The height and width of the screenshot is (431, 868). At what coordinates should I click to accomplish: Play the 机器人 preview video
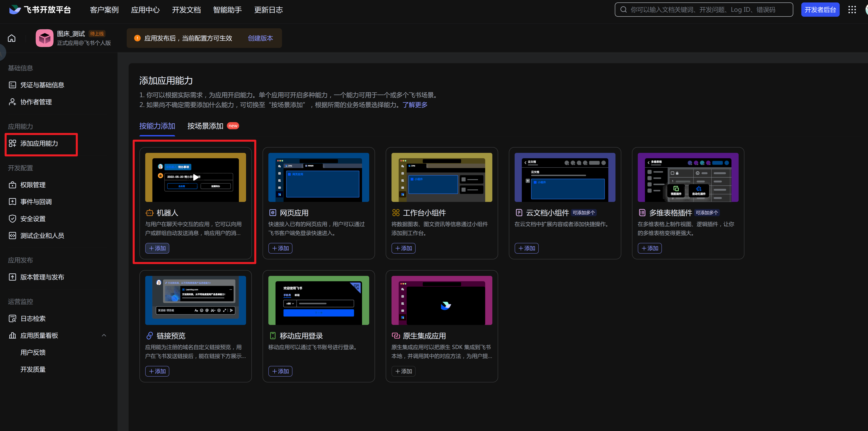tap(195, 177)
